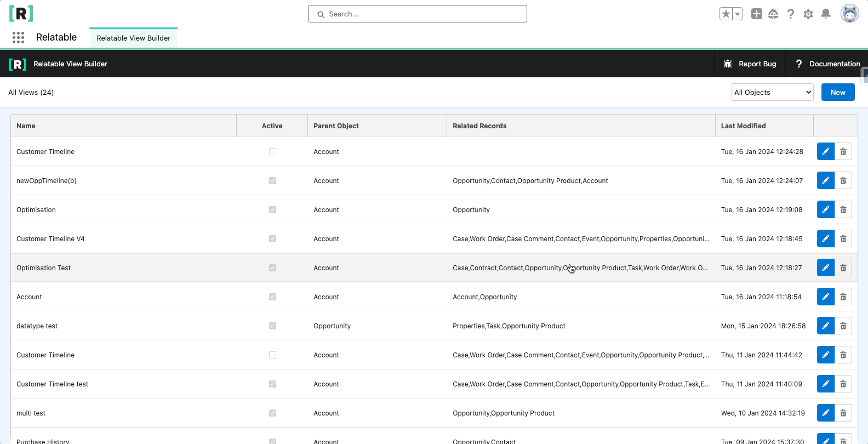The height and width of the screenshot is (444, 868).
Task: Open the Favorites star icon
Action: [x=726, y=14]
